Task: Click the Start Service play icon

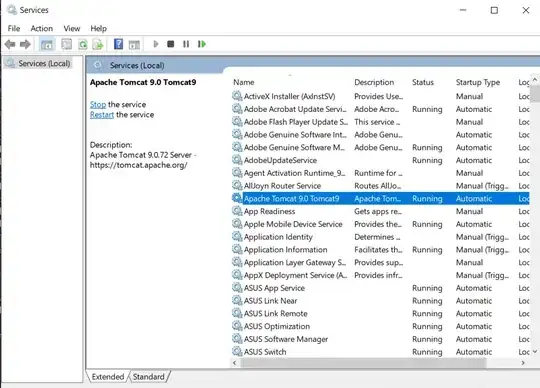Action: [x=156, y=44]
